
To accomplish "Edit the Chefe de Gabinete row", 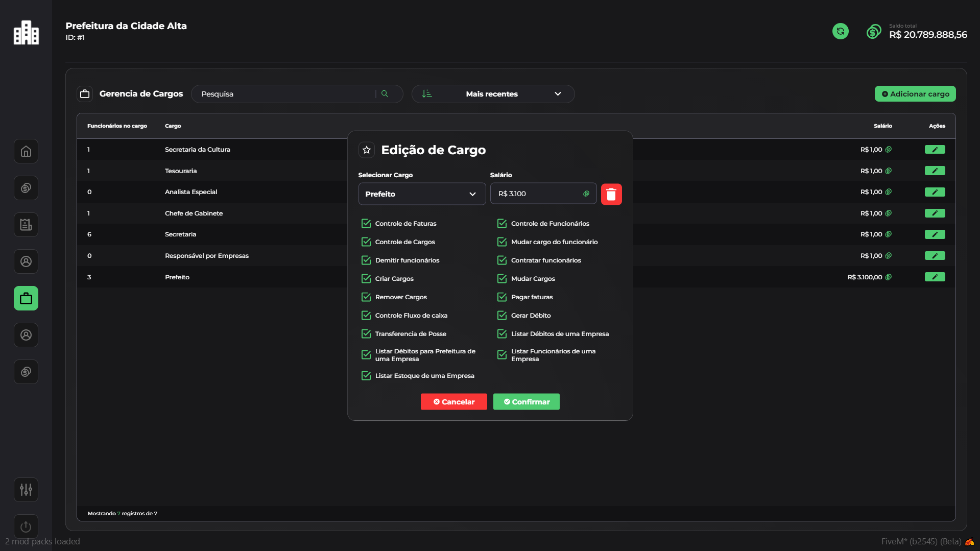I will click(935, 213).
